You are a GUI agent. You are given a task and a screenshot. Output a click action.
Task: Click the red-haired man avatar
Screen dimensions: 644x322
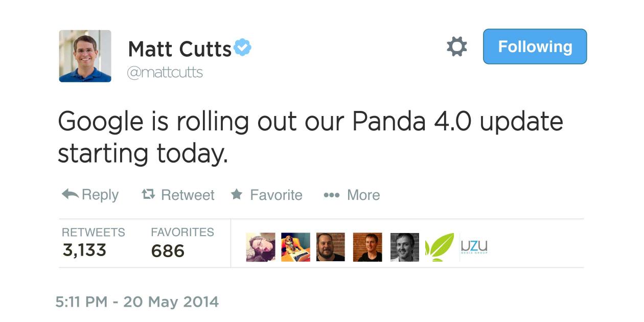367,247
